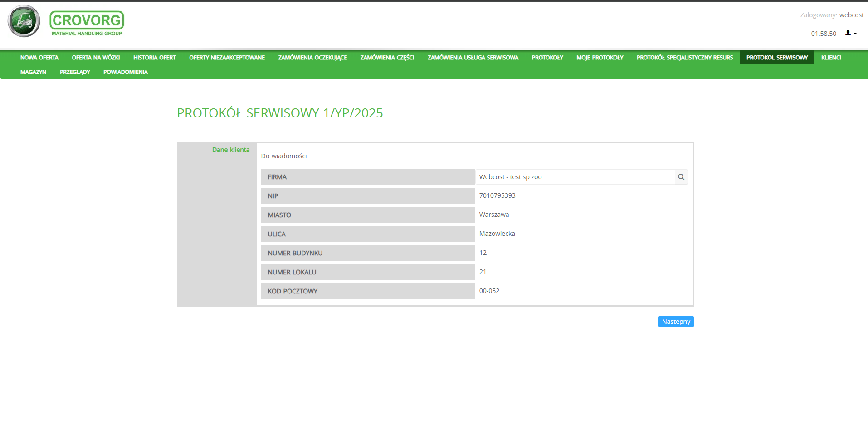Click the Firma field with Webcost text

(574, 177)
